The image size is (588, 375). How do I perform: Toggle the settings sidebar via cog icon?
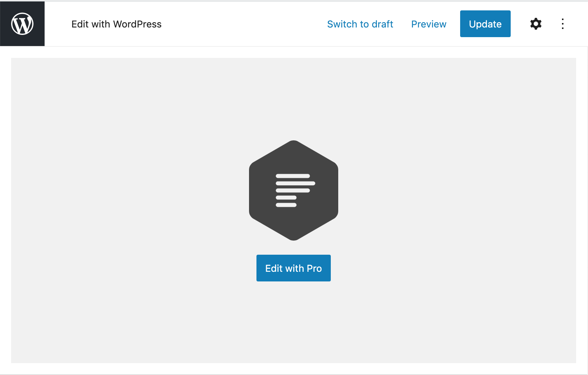536,24
